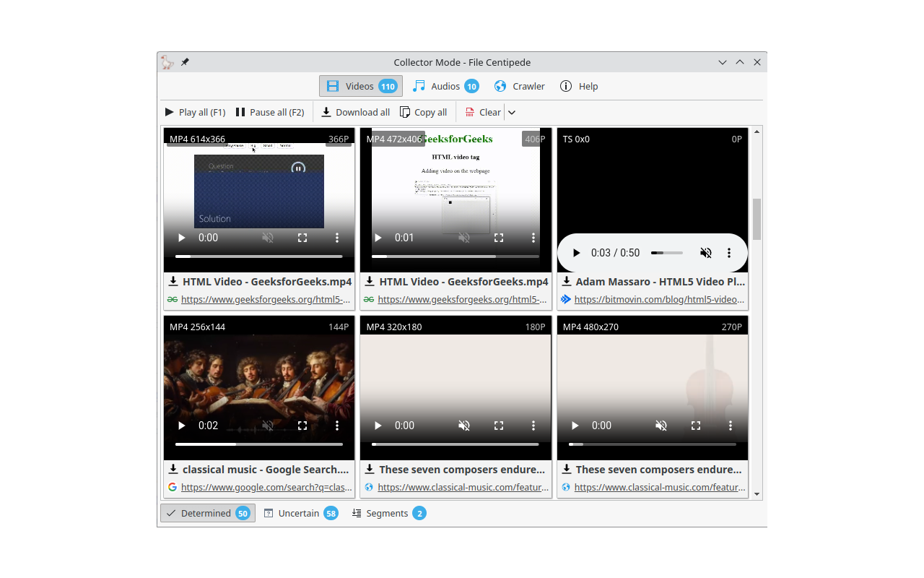Unmute the MP4 480x270 composers video
The height and width of the screenshot is (578, 924).
[661, 426]
